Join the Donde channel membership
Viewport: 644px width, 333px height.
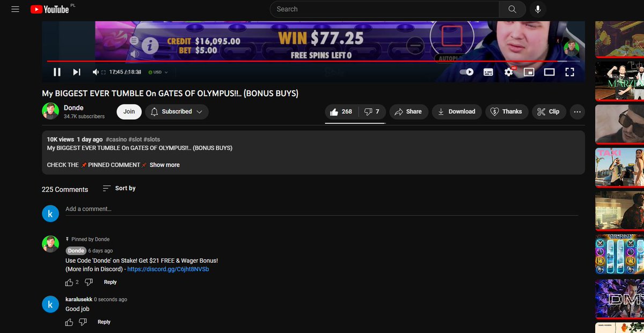click(x=129, y=112)
